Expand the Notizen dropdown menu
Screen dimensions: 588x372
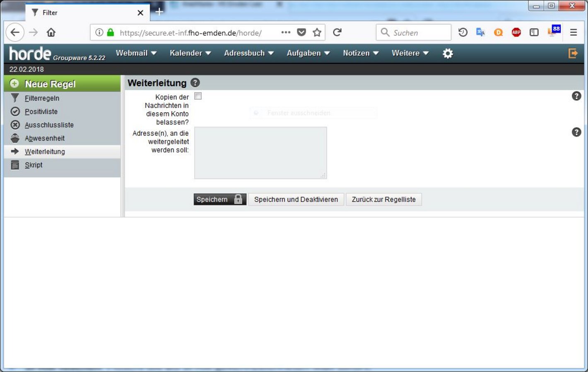click(x=361, y=53)
